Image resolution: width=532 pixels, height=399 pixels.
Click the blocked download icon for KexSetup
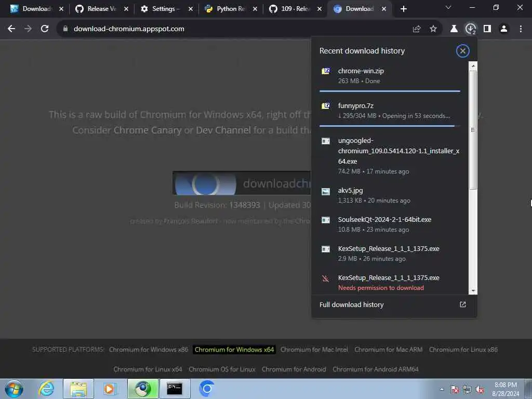tap(325, 278)
